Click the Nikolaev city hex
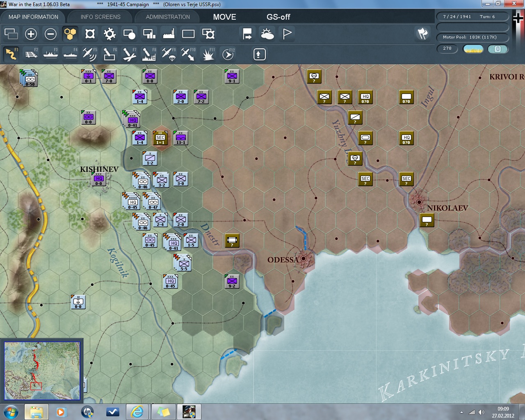 tap(419, 202)
